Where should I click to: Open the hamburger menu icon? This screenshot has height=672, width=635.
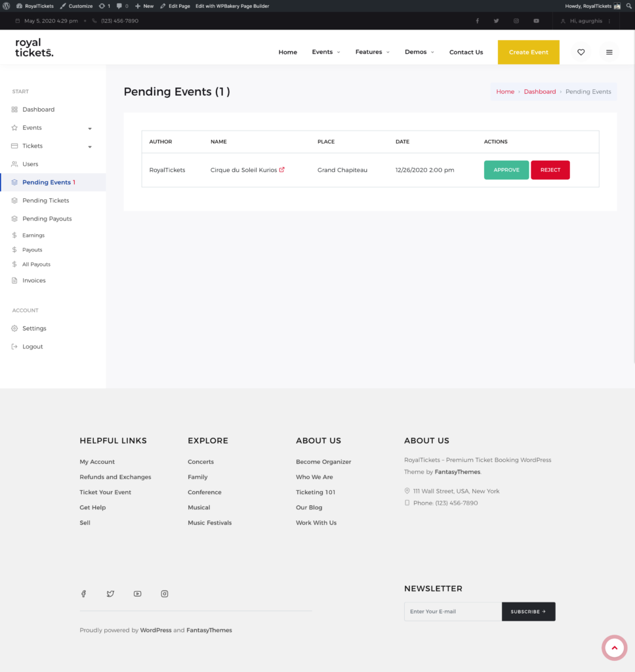click(609, 52)
